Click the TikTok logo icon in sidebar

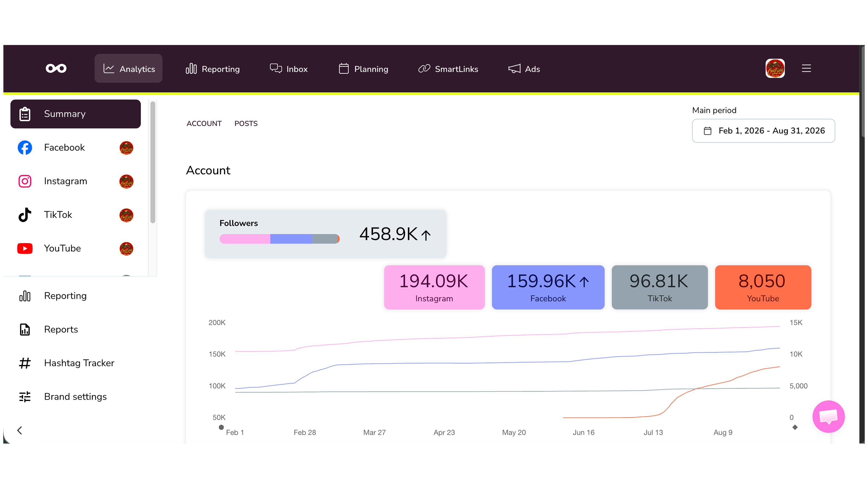(25, 215)
